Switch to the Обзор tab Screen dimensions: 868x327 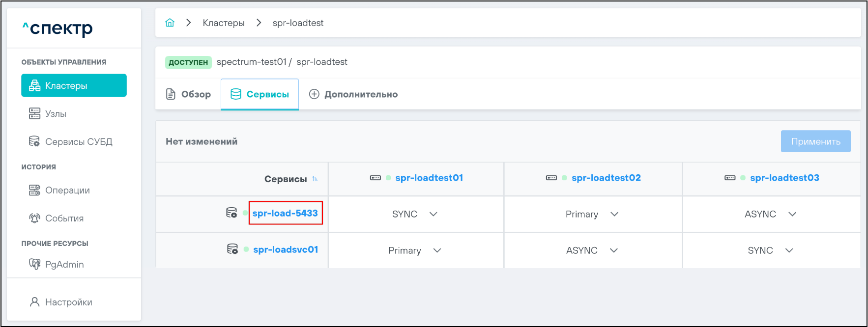pos(188,94)
